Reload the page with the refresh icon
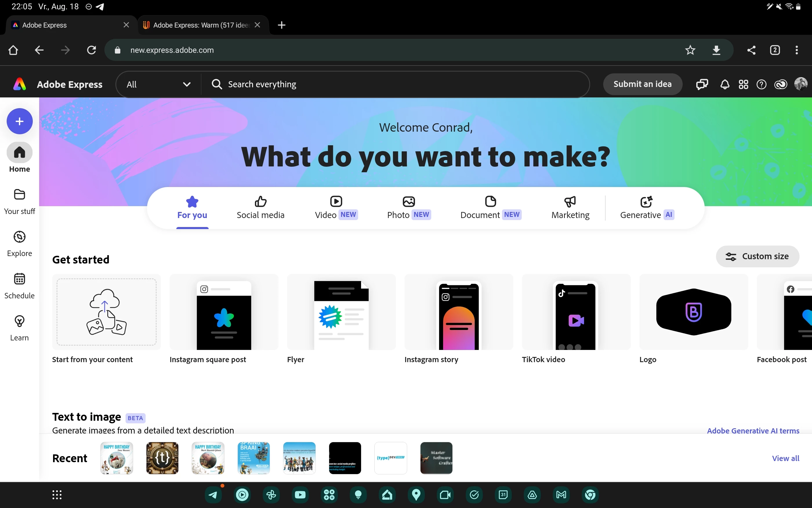The width and height of the screenshot is (812, 508). point(92,50)
